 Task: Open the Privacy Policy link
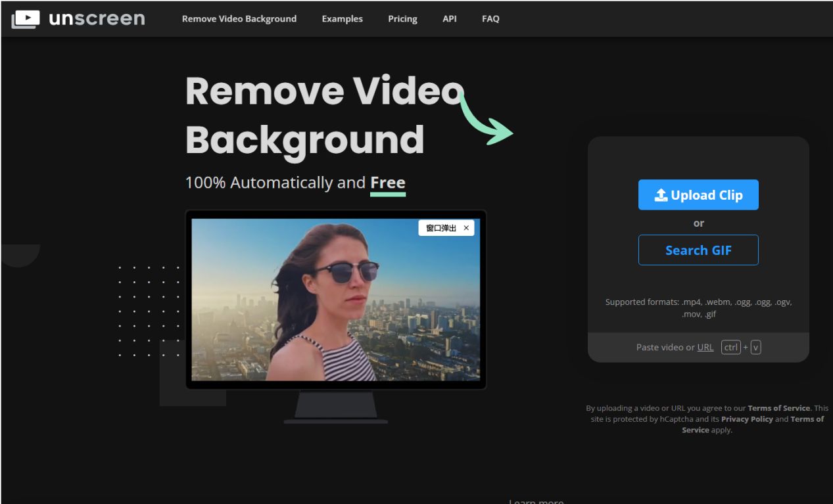click(x=746, y=419)
